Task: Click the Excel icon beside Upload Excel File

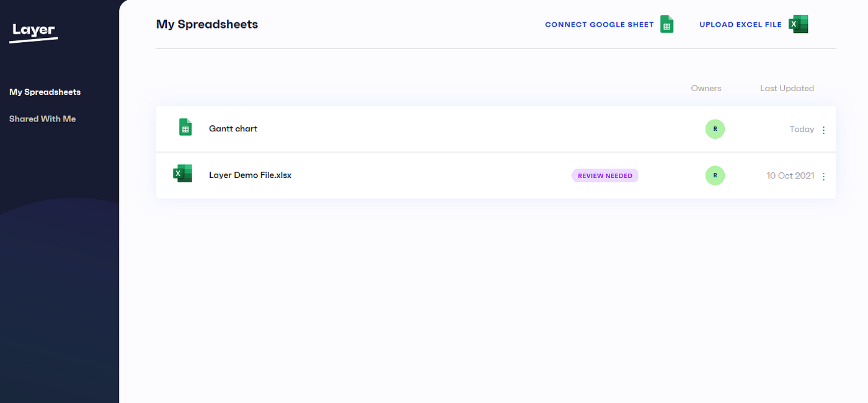Action: [x=798, y=24]
